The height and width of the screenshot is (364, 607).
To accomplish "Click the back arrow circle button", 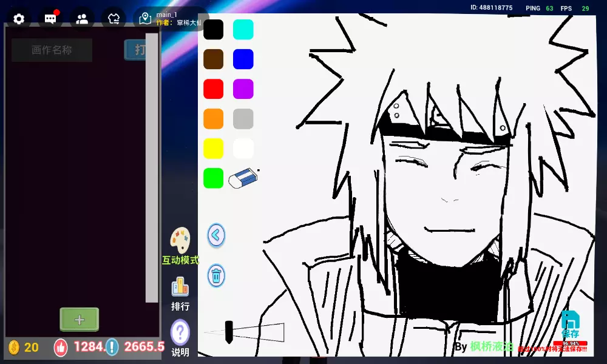I will 216,235.
